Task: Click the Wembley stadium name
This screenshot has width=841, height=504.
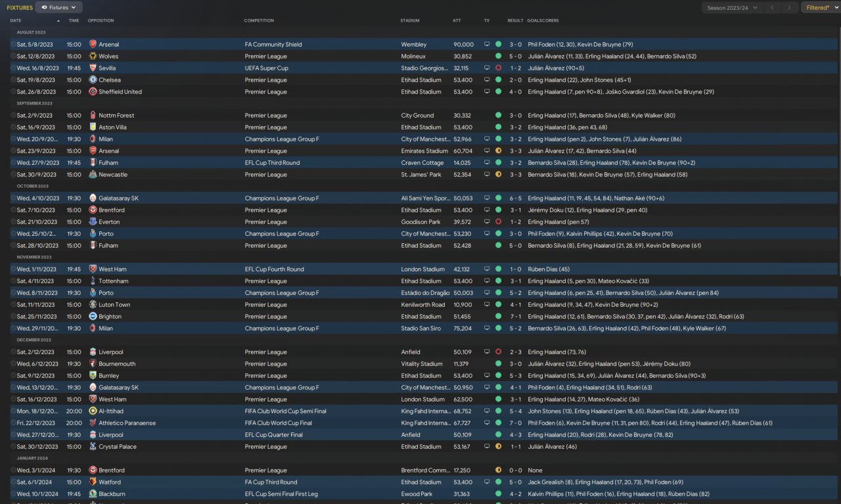Action: point(414,45)
